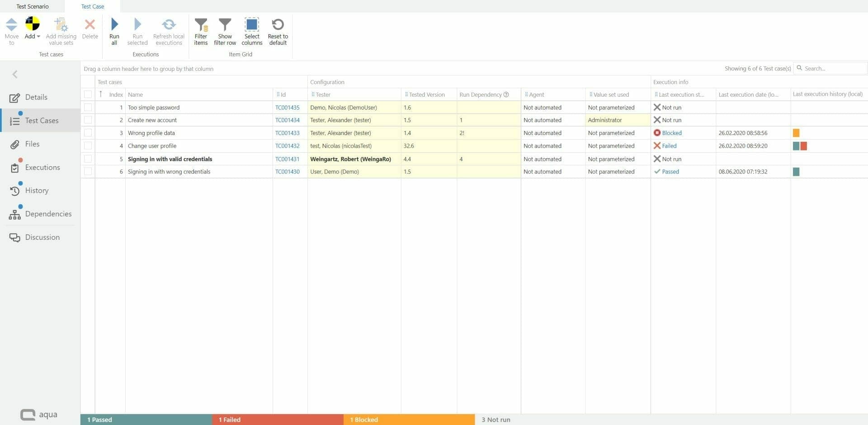Open test case link TC001432

[287, 146]
